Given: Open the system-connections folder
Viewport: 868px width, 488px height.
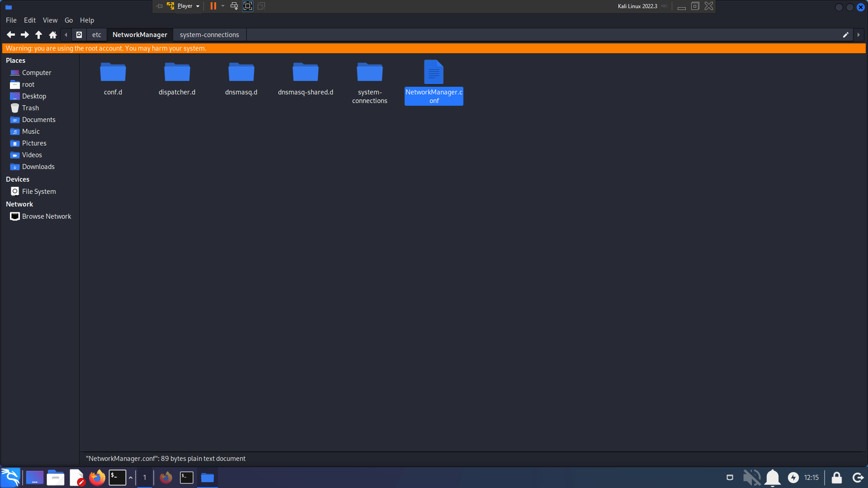Looking at the screenshot, I should 369,72.
